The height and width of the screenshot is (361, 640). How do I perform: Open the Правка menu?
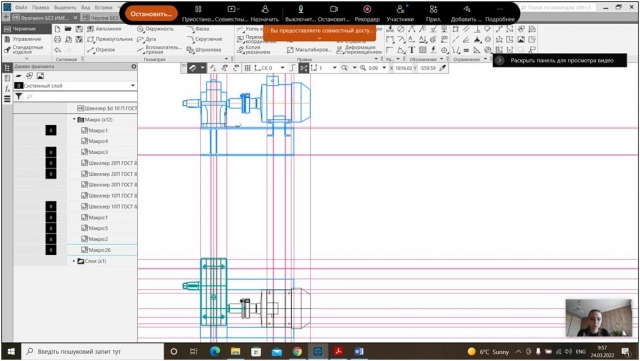tap(40, 7)
